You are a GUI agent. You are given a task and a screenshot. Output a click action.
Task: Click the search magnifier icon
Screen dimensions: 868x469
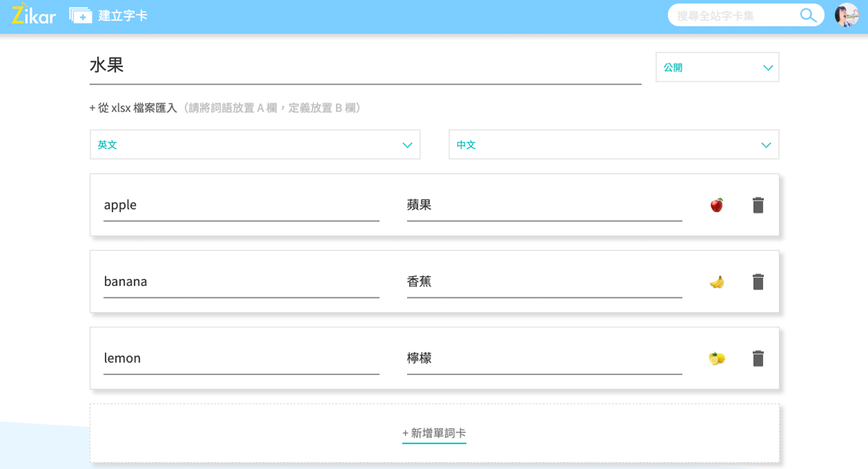click(x=808, y=15)
